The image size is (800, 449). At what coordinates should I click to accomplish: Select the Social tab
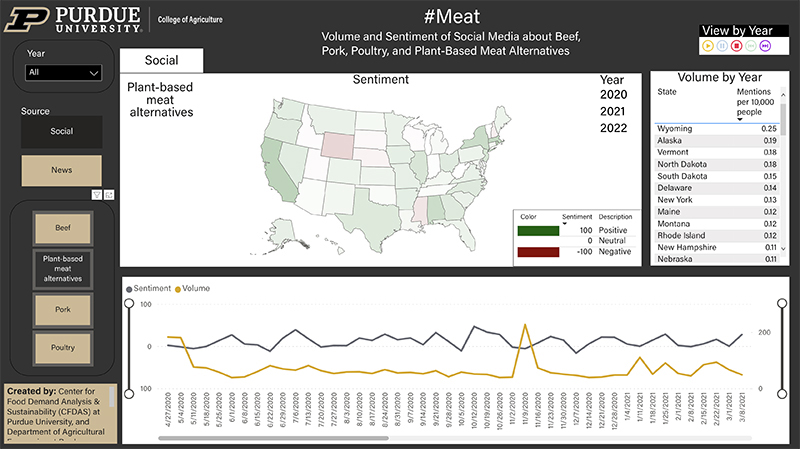pos(161,61)
